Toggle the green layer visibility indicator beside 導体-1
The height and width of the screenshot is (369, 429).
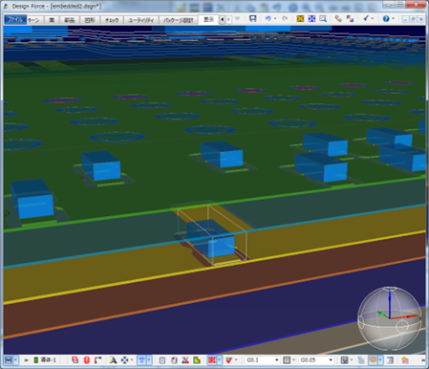[x=36, y=360]
